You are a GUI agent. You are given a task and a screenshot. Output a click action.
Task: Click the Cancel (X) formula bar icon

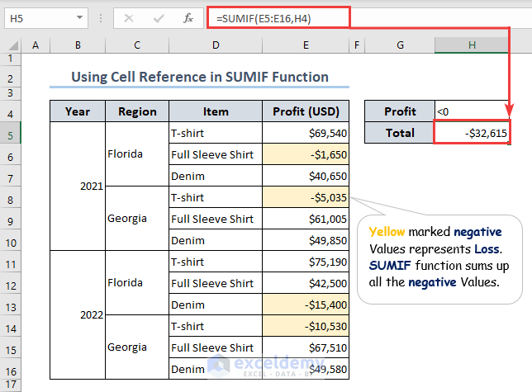tap(129, 17)
